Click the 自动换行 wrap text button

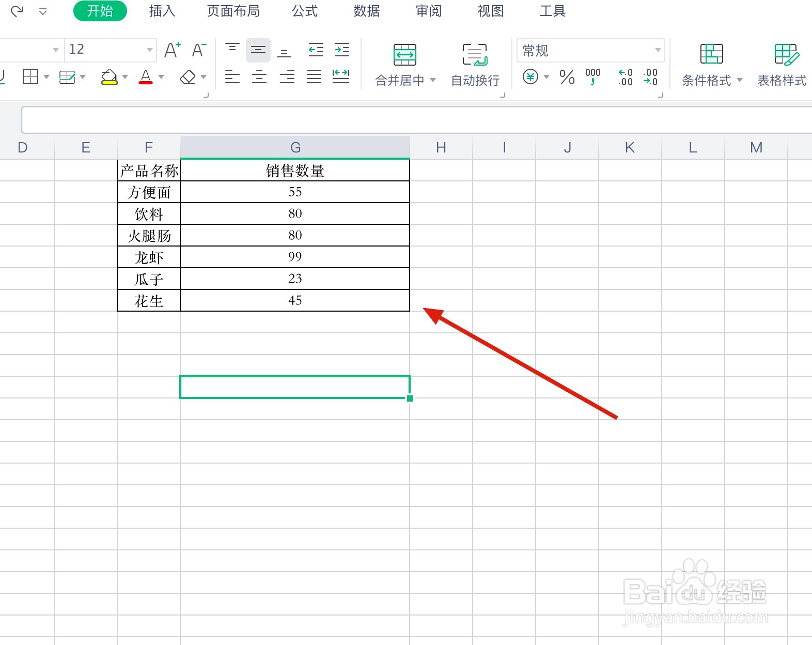click(475, 65)
